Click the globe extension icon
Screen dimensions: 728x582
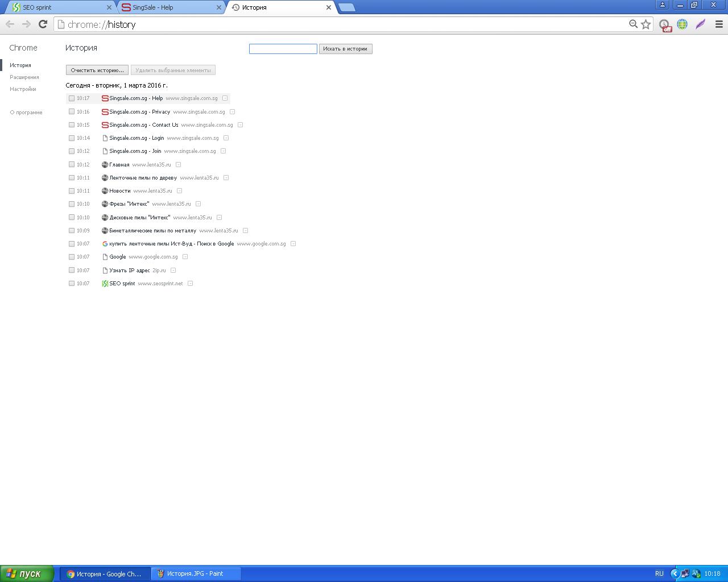pos(682,24)
